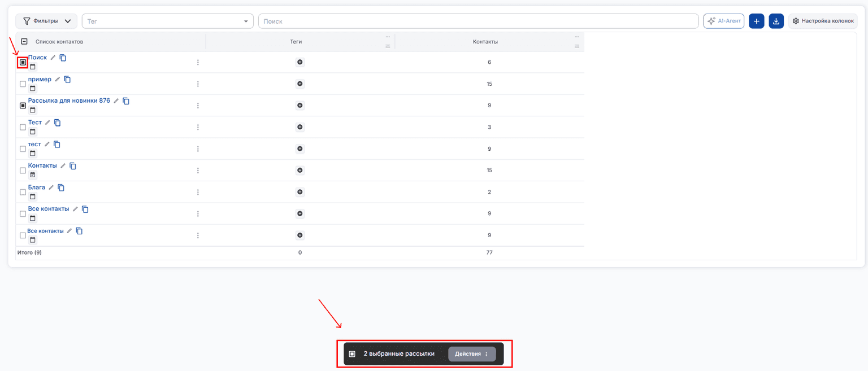The image size is (868, 371).
Task: Open the three-dot menu for Блага row
Action: pyautogui.click(x=198, y=192)
